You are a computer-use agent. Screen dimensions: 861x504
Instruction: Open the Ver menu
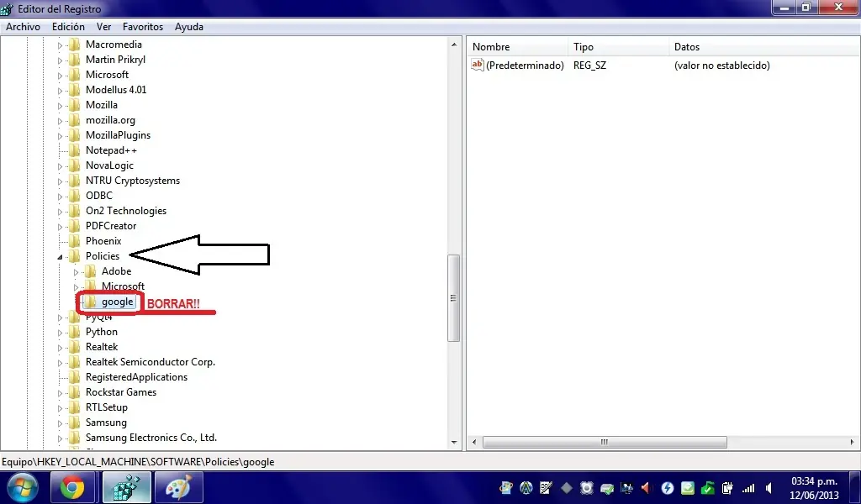click(103, 27)
